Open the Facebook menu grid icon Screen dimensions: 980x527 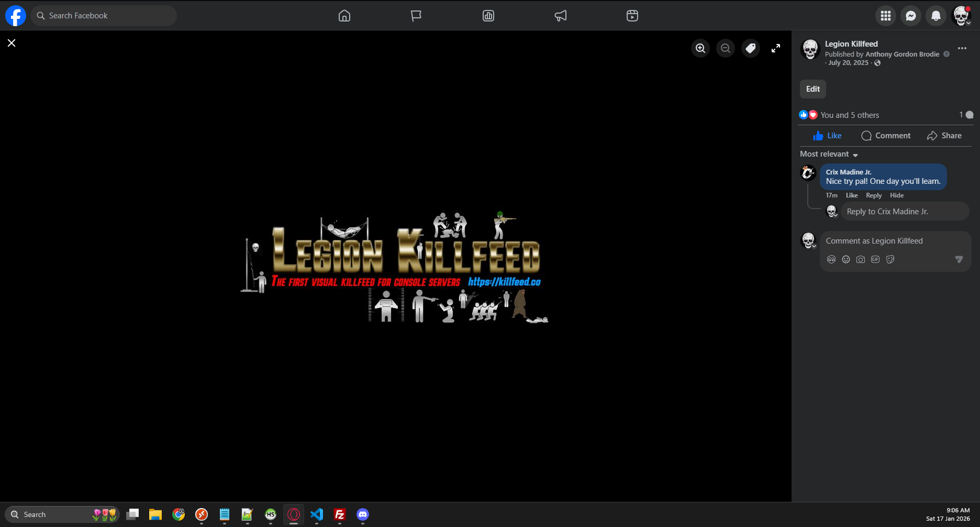point(886,16)
